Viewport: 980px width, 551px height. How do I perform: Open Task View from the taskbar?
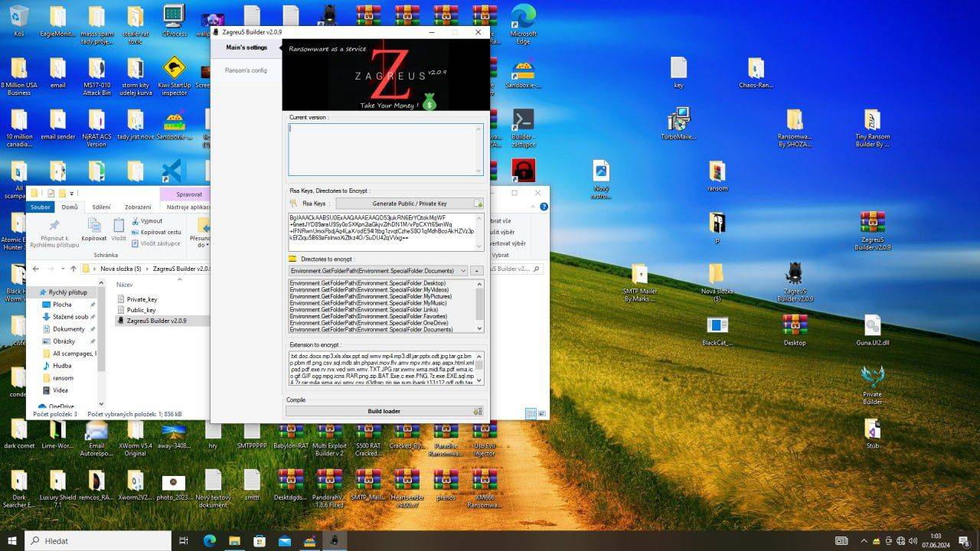point(184,540)
